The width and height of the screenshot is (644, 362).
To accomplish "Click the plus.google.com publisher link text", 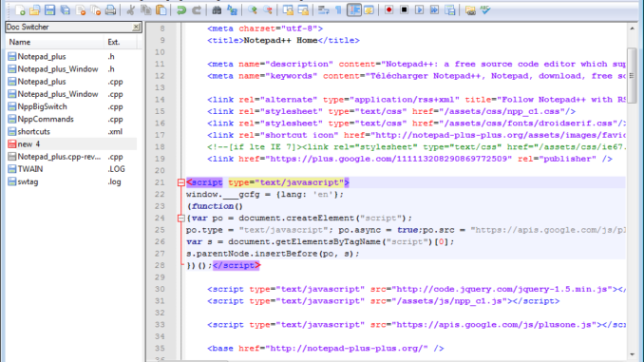I will click(x=388, y=159).
